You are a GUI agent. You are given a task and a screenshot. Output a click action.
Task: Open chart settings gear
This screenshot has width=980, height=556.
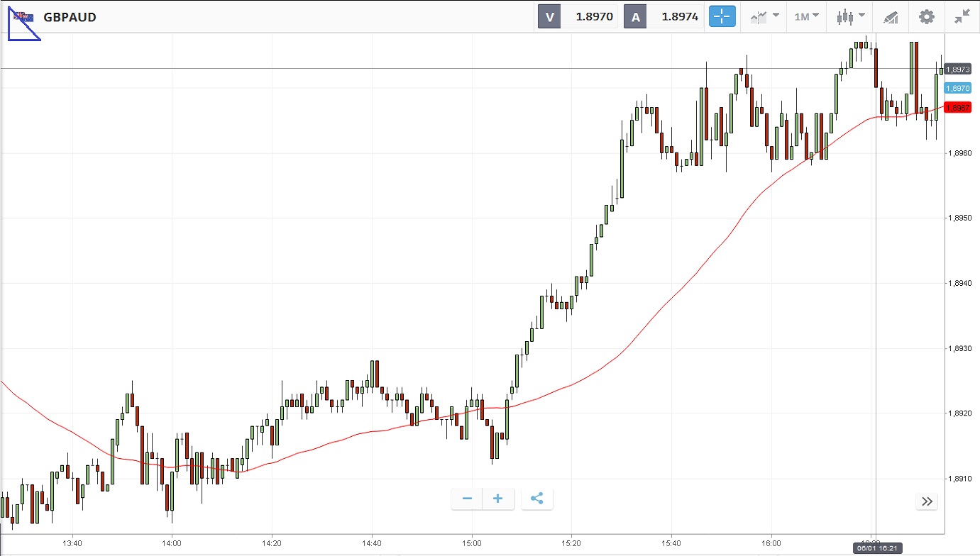(x=926, y=17)
